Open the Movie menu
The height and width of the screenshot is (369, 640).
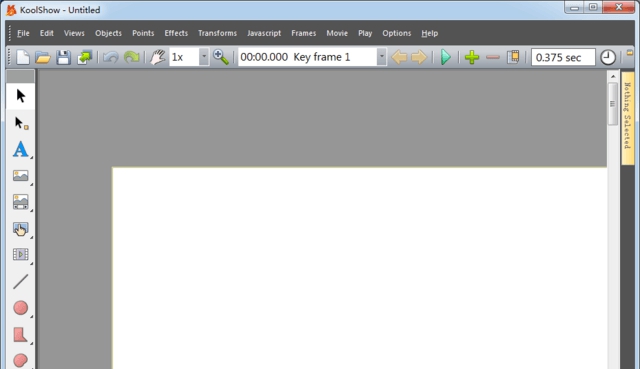click(337, 33)
